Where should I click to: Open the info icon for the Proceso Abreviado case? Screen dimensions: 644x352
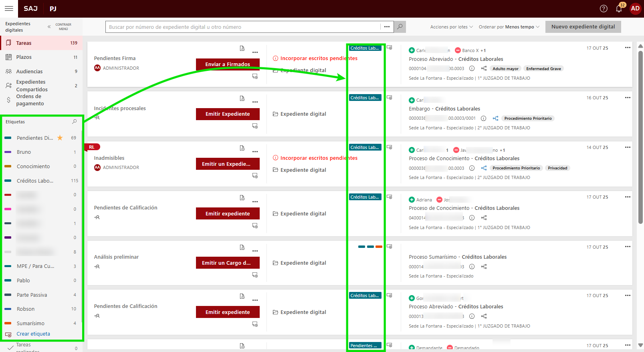(x=472, y=68)
